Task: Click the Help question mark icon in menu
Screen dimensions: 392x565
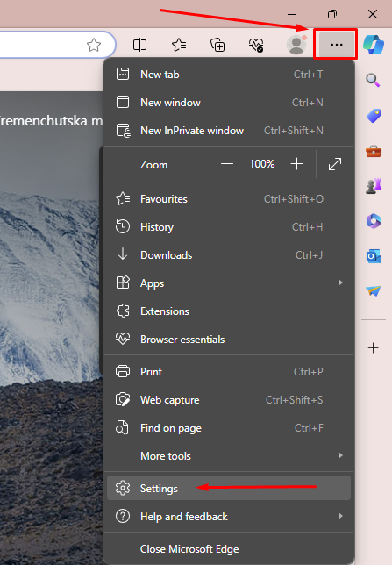Action: click(123, 516)
